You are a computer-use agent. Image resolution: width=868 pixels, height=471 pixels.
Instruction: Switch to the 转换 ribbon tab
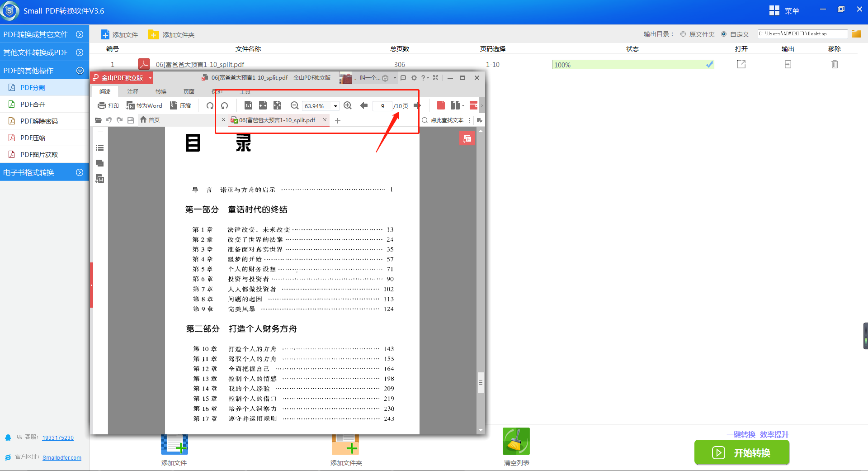(x=161, y=91)
